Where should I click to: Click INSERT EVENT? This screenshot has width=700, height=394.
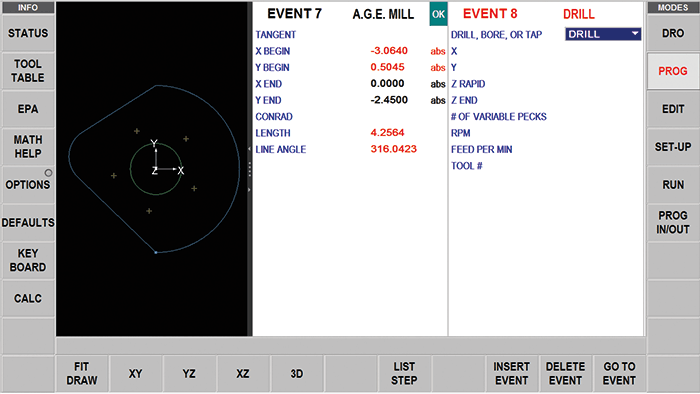(x=512, y=374)
